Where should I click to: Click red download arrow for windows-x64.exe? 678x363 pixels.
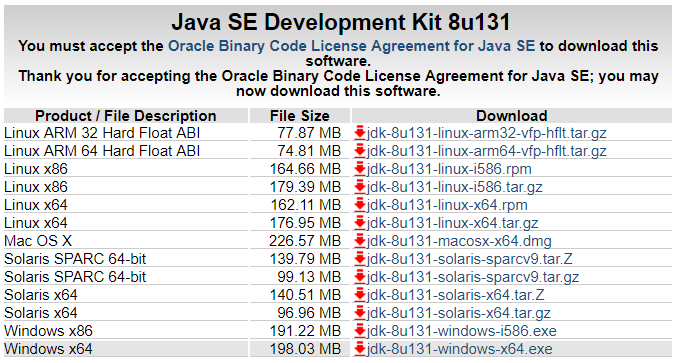click(360, 349)
